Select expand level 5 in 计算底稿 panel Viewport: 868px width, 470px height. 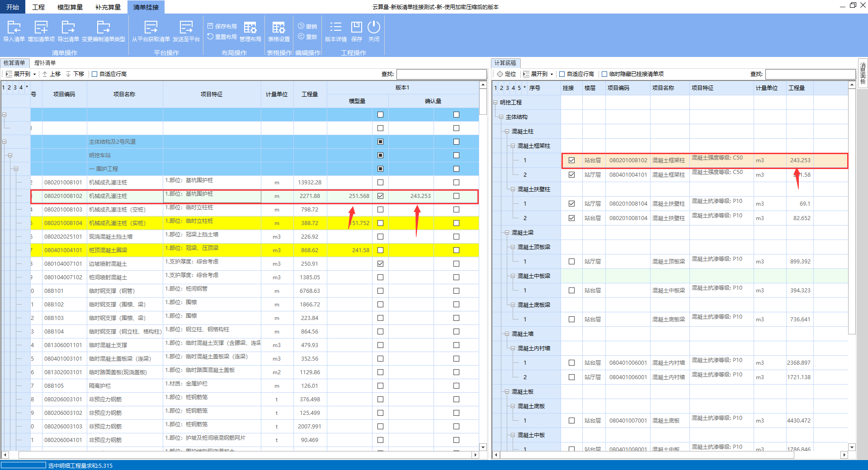click(519, 88)
